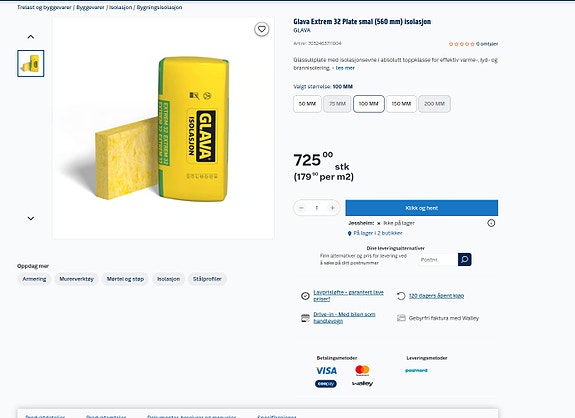Open 120 dagers åpent kjøp link
The width and height of the screenshot is (575, 418).
(x=436, y=296)
